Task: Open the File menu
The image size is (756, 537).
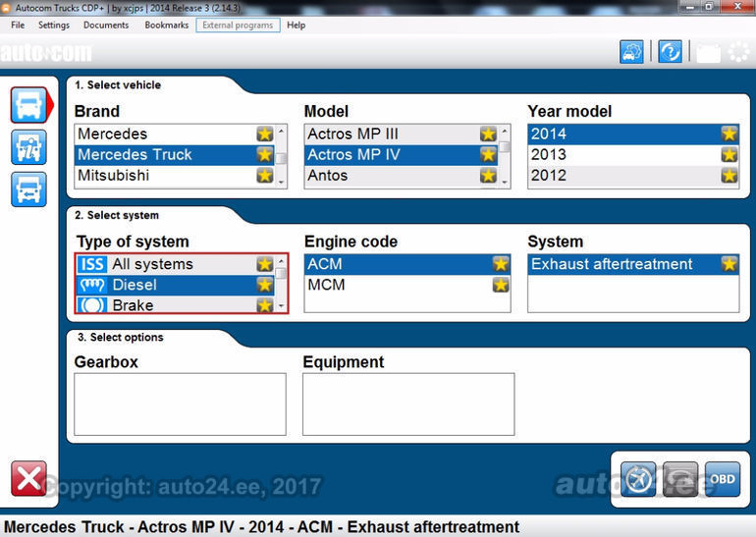Action: tap(18, 26)
